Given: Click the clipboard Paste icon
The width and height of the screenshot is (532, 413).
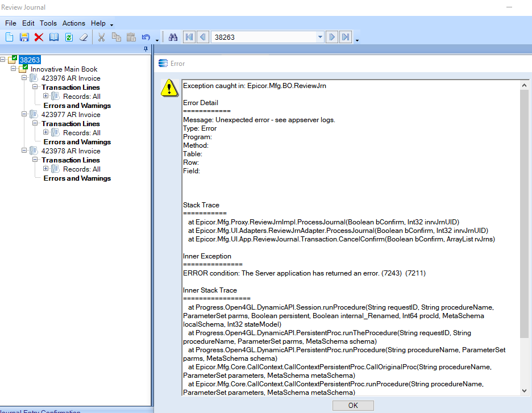Looking at the screenshot, I should [131, 37].
